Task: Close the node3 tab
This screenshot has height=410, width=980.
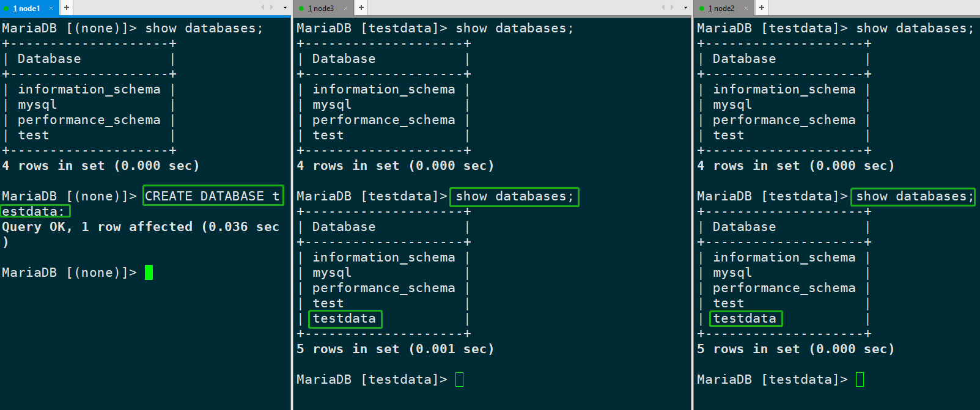Action: coord(345,8)
